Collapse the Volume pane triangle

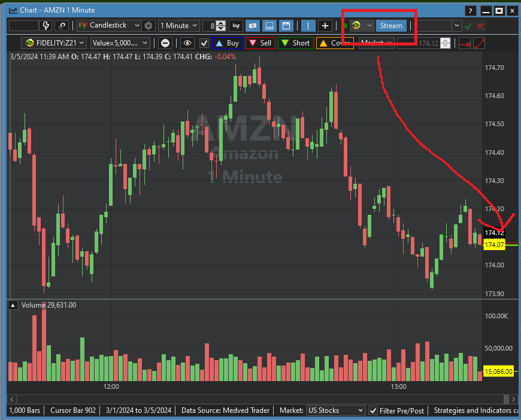(x=13, y=305)
